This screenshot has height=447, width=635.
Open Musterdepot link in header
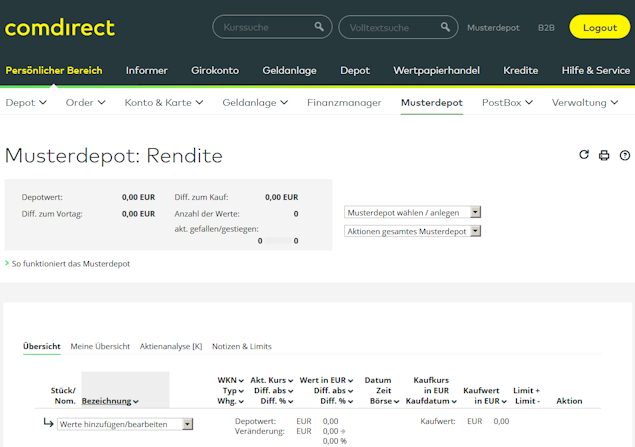pos(493,28)
